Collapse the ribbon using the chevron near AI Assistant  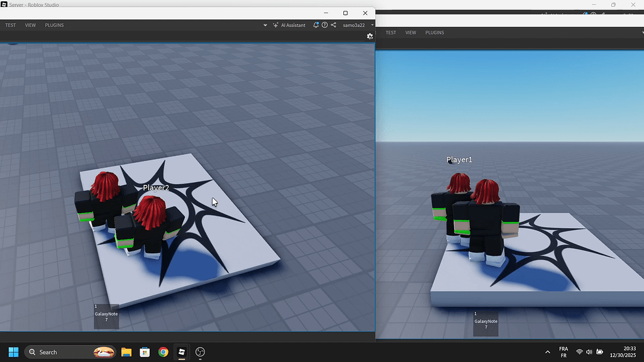pos(265,25)
